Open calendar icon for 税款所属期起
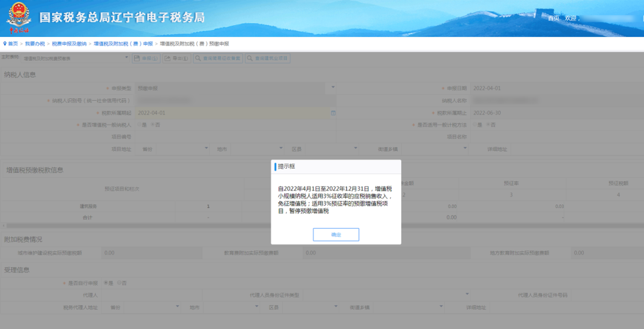Image resolution: width=644 pixels, height=329 pixels. [333, 113]
